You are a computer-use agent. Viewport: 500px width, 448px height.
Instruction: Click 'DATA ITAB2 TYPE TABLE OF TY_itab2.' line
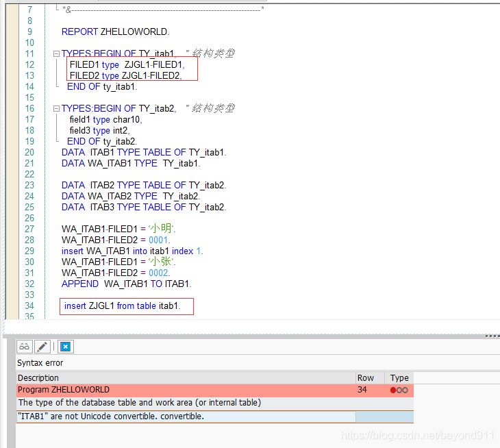pyautogui.click(x=144, y=185)
